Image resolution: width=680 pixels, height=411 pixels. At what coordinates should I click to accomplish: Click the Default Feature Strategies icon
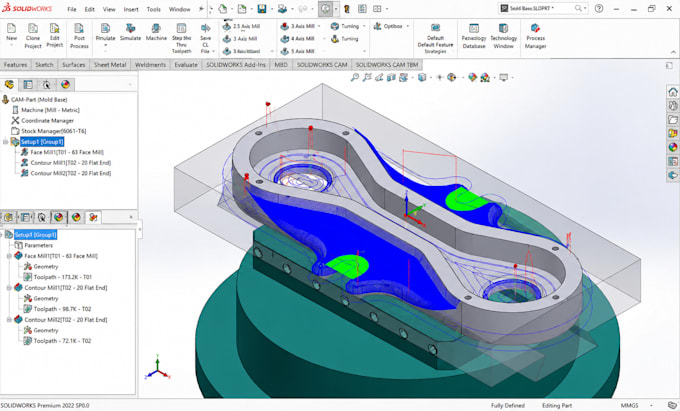point(435,29)
